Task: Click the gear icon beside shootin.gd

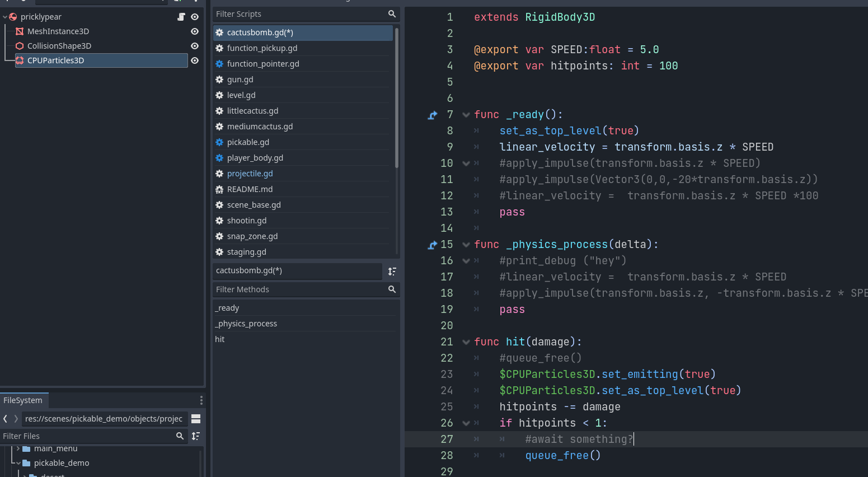Action: [x=219, y=221]
